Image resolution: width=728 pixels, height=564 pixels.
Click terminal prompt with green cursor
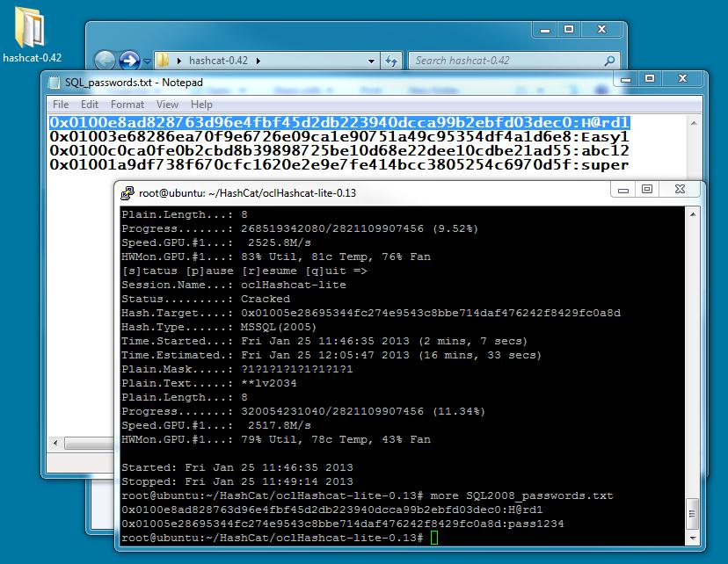pyautogui.click(x=280, y=538)
